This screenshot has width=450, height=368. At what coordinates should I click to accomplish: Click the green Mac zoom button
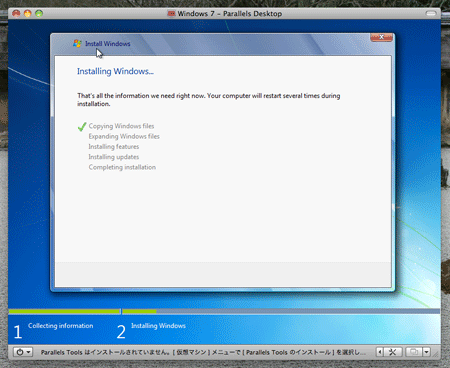click(39, 13)
